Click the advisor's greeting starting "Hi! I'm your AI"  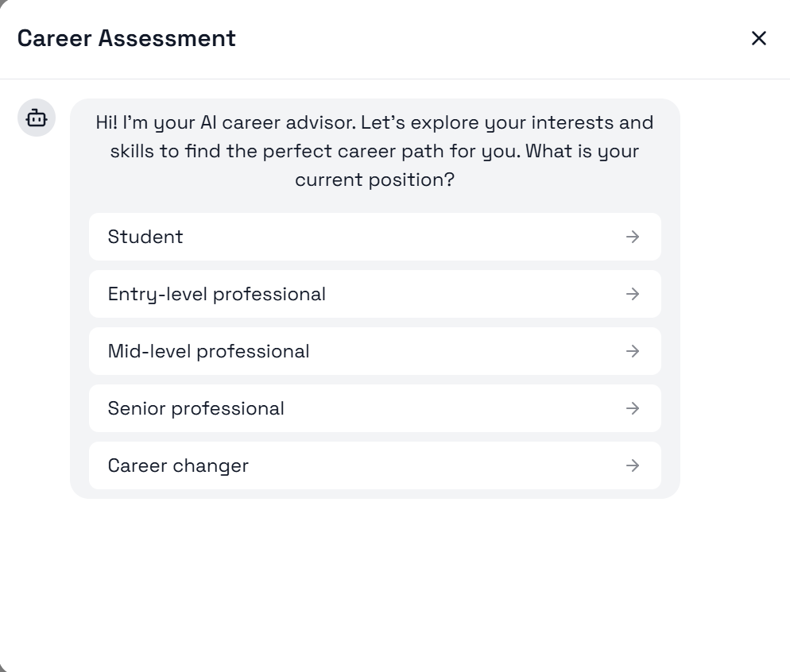click(x=374, y=123)
